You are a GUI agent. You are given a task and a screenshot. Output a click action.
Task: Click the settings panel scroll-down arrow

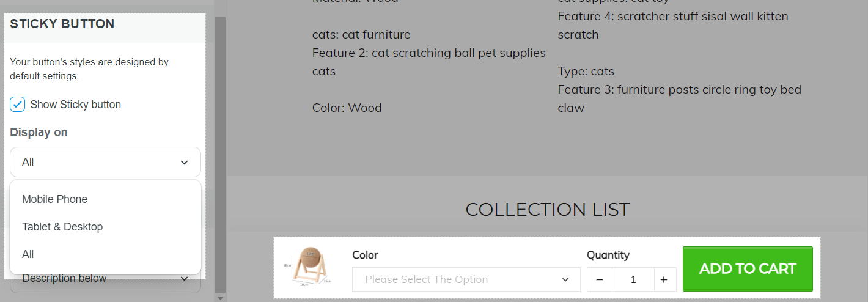click(221, 298)
